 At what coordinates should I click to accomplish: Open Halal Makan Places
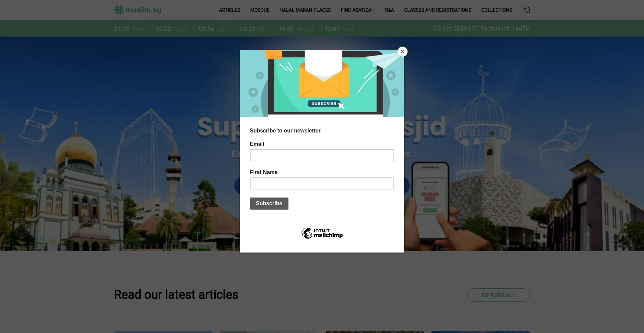point(305,10)
